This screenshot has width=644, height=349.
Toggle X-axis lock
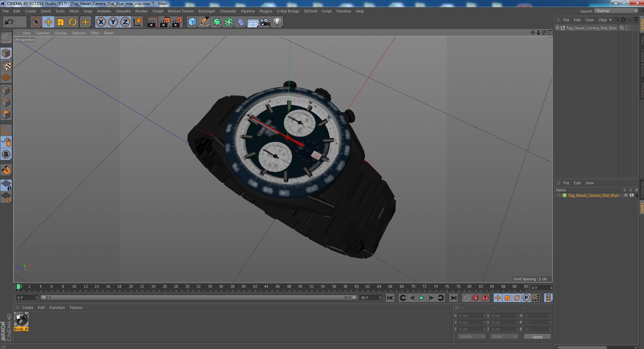point(101,22)
